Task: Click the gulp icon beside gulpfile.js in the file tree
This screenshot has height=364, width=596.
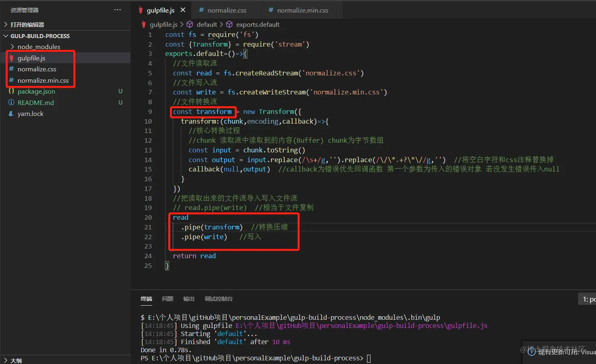Action: coord(11,58)
